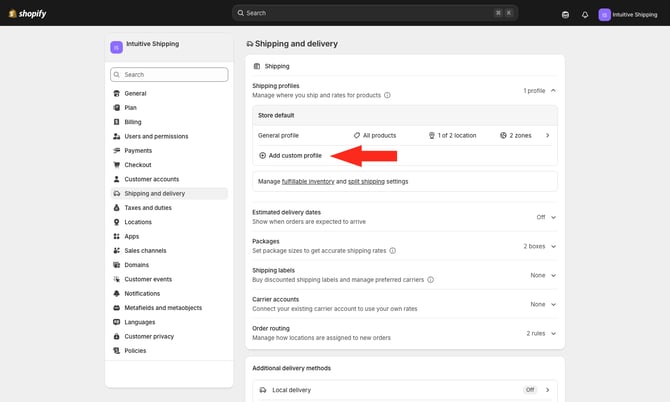The width and height of the screenshot is (670, 402).
Task: Click the 2 zones label
Action: [520, 135]
